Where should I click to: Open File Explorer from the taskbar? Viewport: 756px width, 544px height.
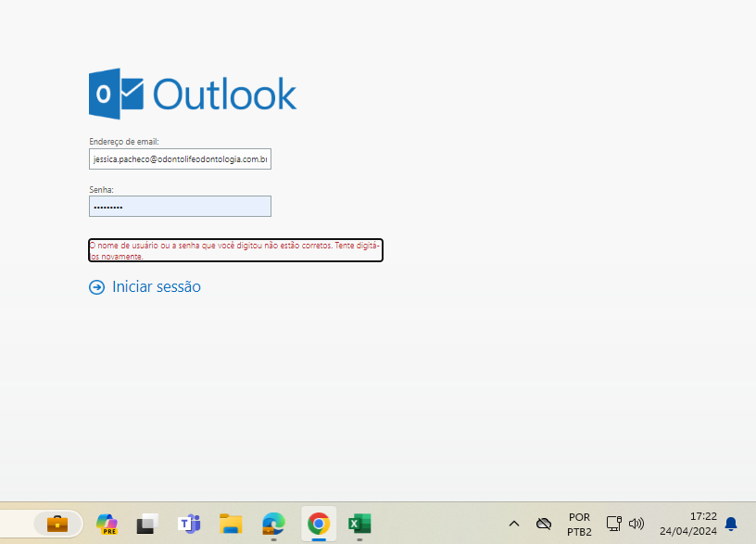231,525
